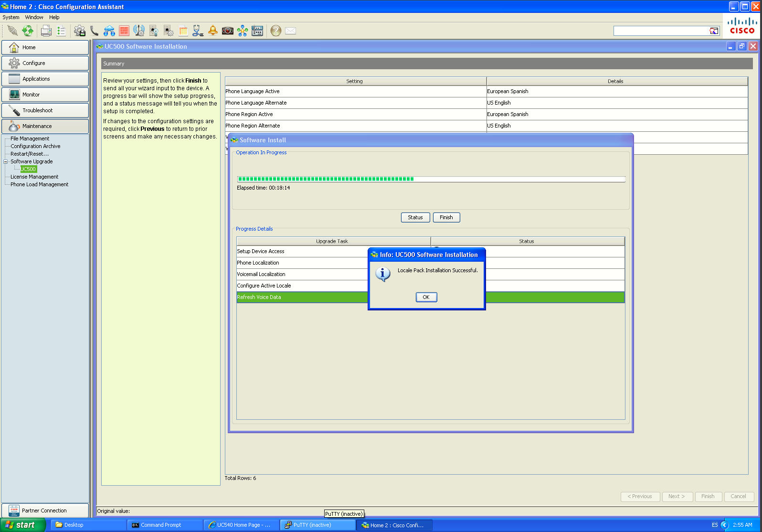Click the Topology network star icon

tap(243, 31)
